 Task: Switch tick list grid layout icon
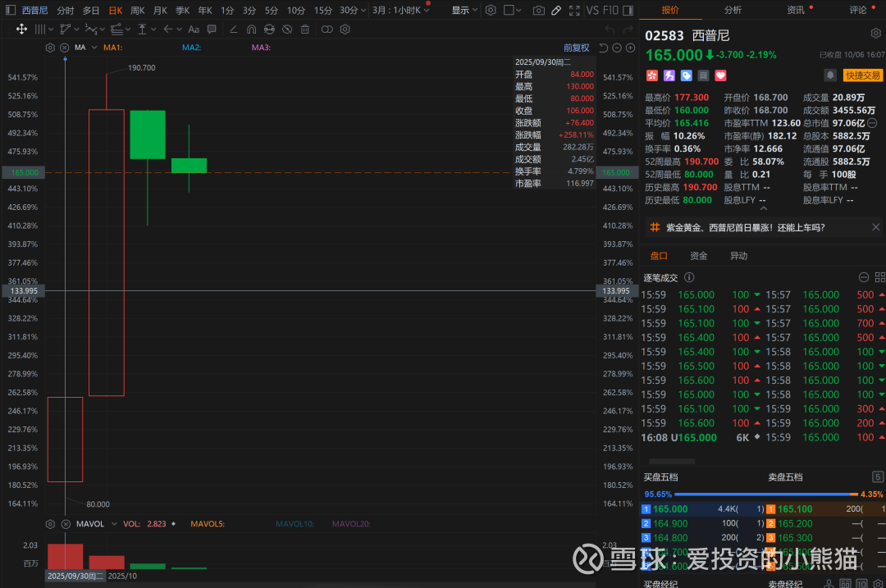[879, 277]
